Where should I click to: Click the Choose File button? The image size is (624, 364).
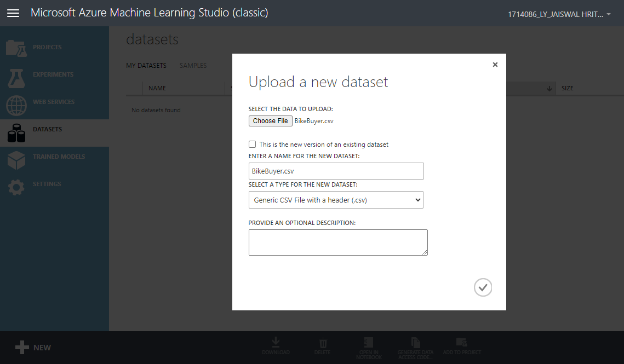(270, 121)
